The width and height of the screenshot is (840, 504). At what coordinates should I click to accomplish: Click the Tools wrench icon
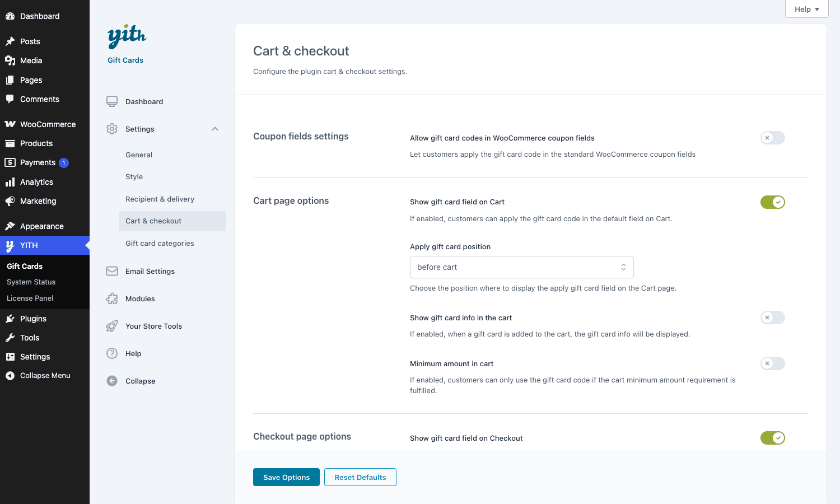point(10,338)
